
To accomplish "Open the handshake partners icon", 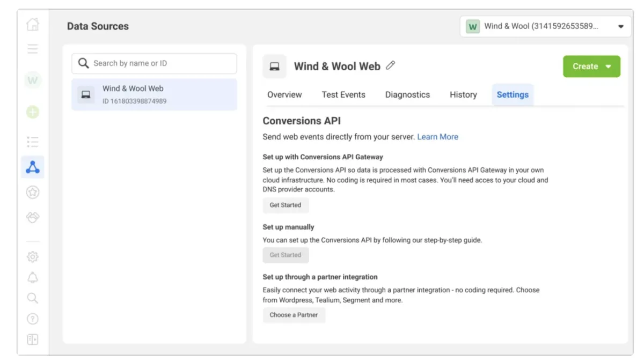I will (x=33, y=217).
